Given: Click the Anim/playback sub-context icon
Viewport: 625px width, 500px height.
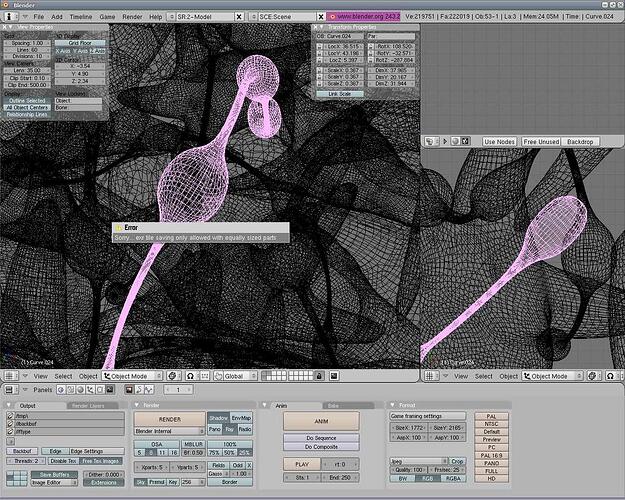Looking at the screenshot, I should 139,390.
